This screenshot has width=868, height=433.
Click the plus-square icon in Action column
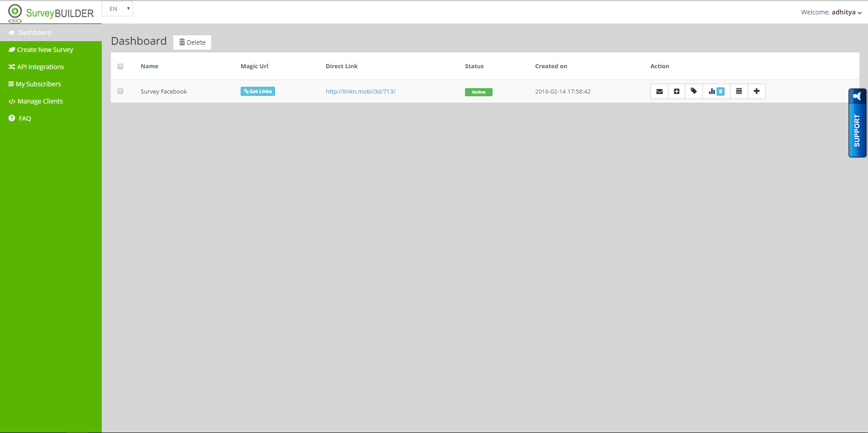[x=677, y=91]
